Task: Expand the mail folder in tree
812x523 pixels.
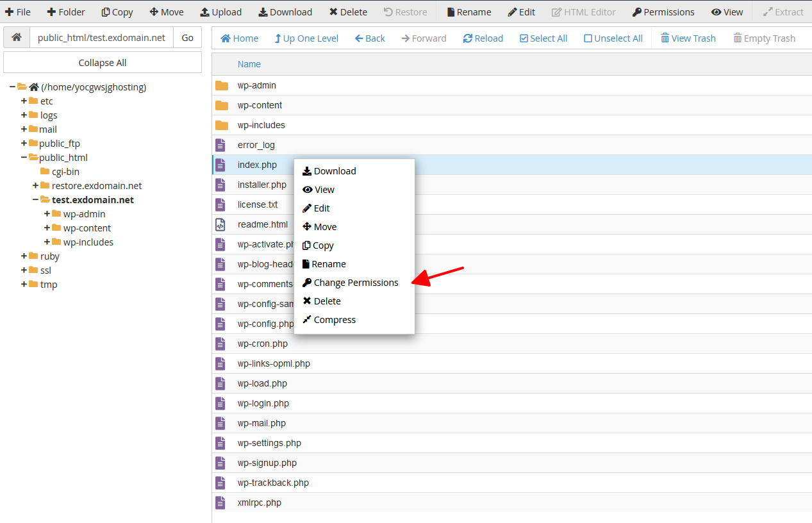Action: (24, 129)
